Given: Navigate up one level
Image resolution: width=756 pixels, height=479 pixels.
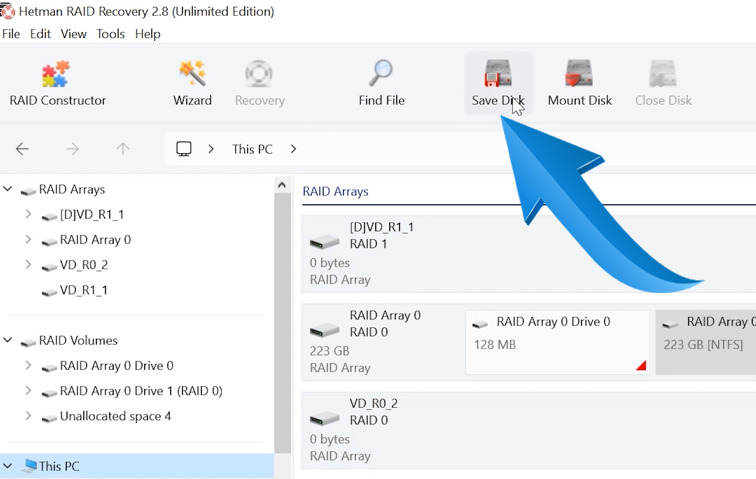Looking at the screenshot, I should click(x=123, y=149).
